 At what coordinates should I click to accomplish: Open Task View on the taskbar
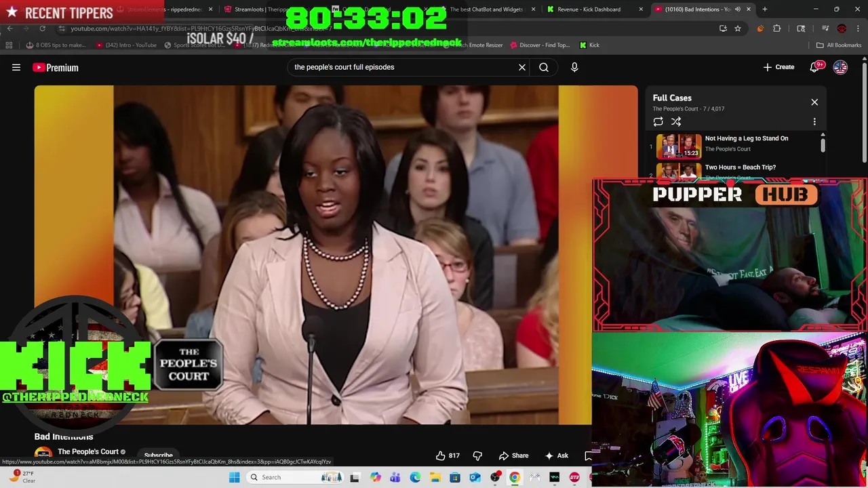pos(354,477)
